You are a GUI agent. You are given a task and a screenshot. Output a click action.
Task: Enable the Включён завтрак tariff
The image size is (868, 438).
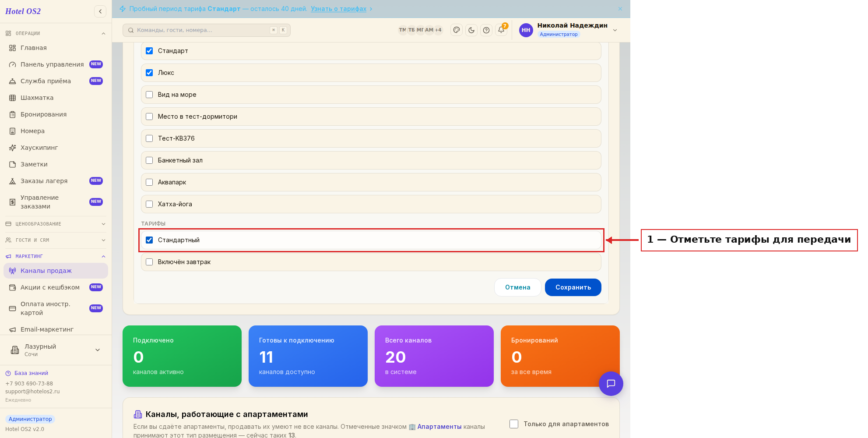pyautogui.click(x=149, y=262)
